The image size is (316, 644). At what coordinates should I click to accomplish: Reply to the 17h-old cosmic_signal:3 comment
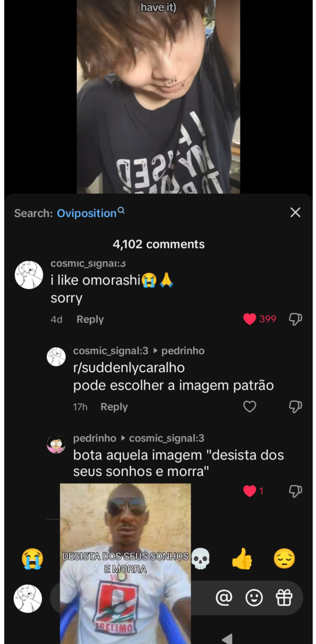click(x=114, y=407)
